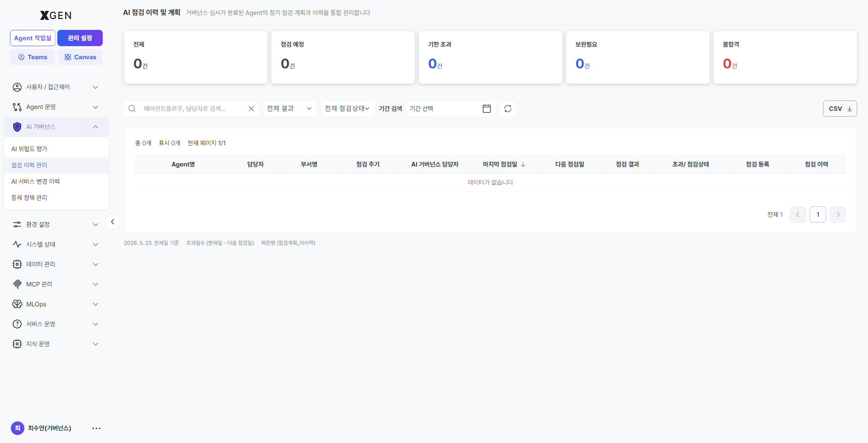Open Teams workspace

33,57
